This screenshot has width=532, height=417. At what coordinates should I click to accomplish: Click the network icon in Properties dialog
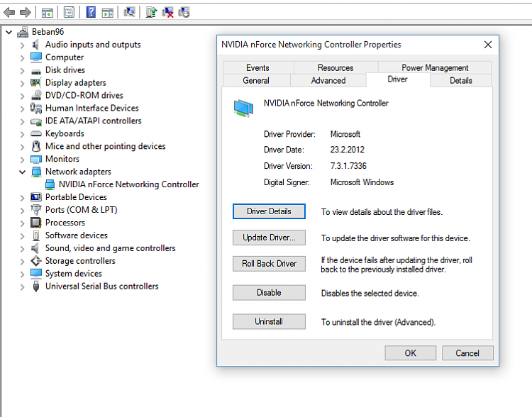243,109
